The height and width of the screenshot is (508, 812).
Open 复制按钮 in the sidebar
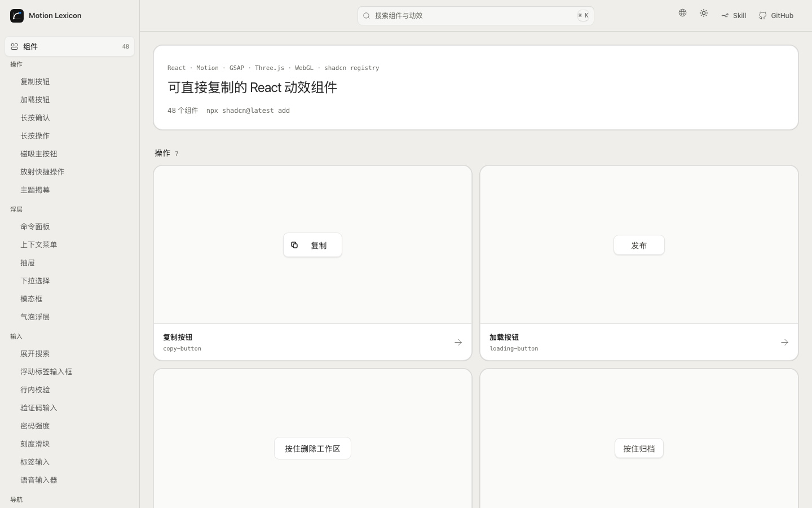coord(35,82)
